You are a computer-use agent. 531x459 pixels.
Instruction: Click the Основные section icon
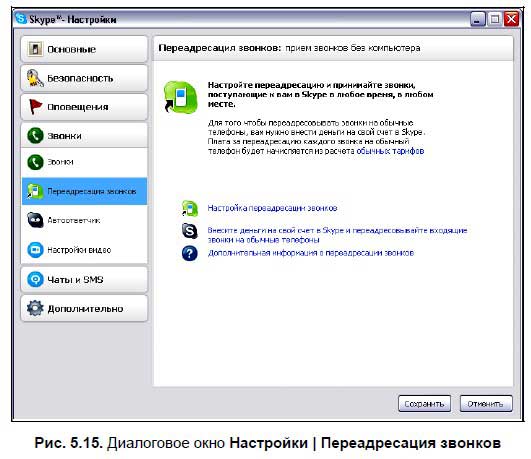(x=35, y=49)
